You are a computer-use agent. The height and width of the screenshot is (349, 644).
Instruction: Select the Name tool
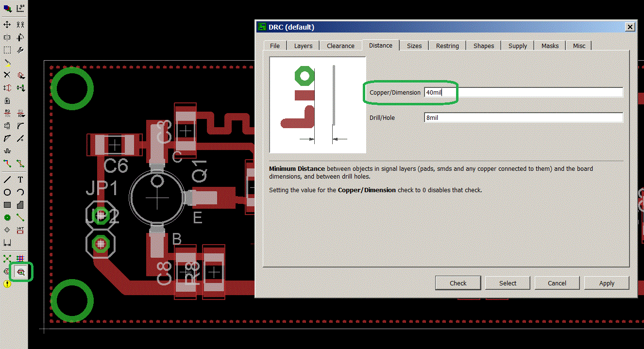pyautogui.click(x=7, y=113)
